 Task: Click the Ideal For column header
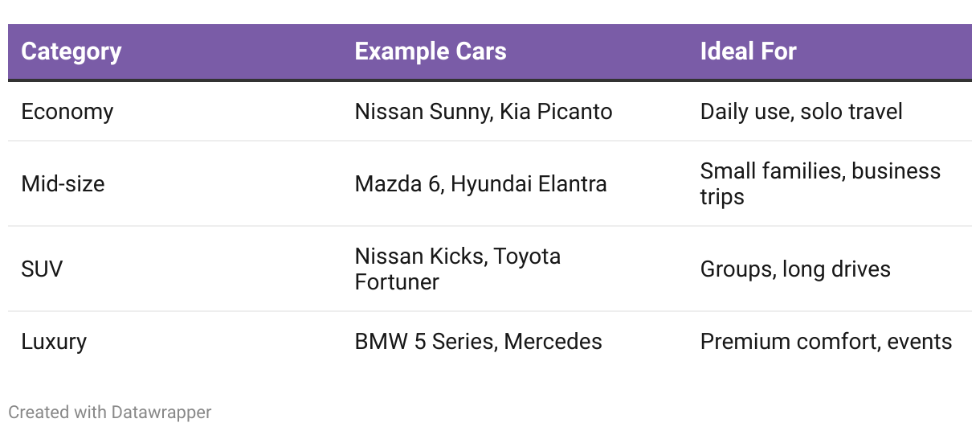click(748, 51)
